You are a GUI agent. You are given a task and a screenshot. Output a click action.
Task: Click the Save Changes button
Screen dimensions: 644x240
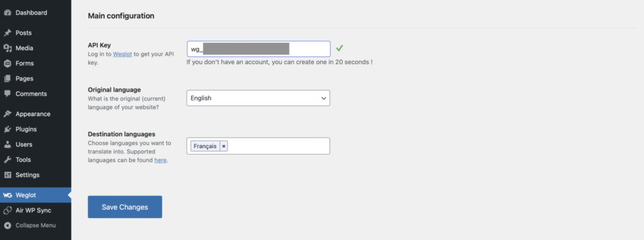125,207
